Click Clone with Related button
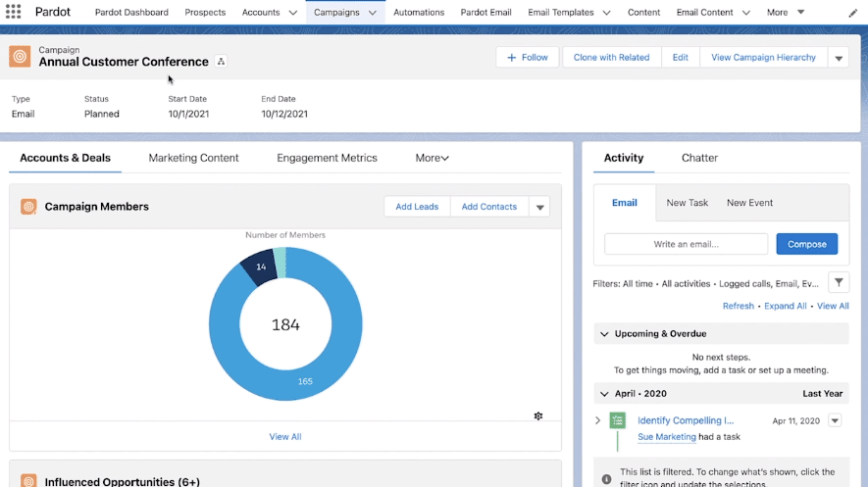Screen dimensions: 868x487 click(x=611, y=58)
